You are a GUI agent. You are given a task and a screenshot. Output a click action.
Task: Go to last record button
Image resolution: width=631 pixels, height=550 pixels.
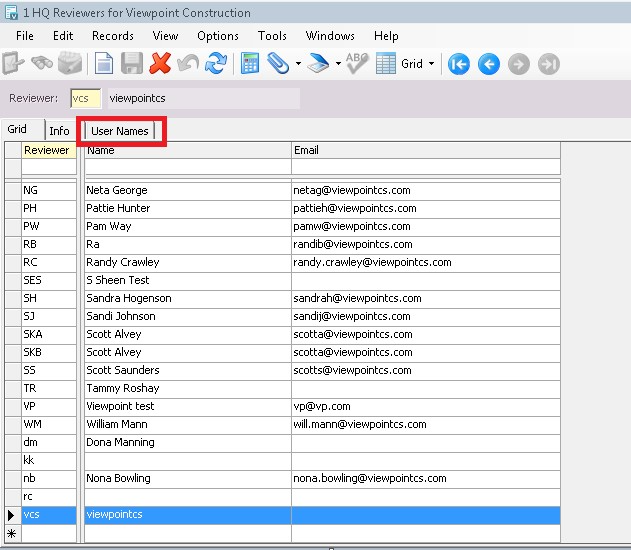549,64
